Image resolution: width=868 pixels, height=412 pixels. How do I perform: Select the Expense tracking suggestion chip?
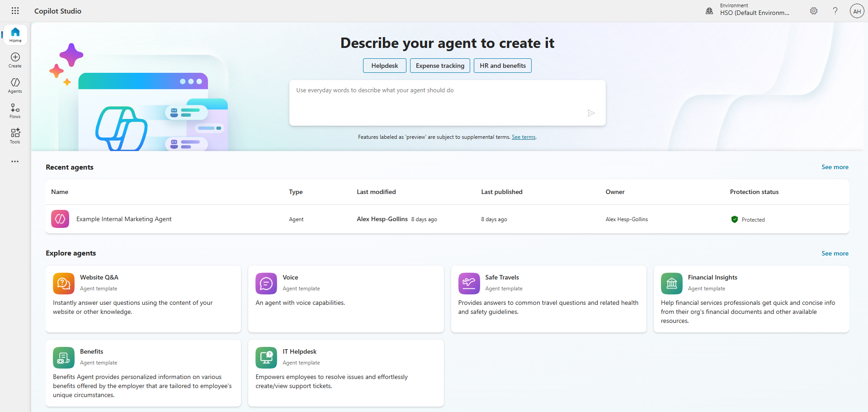point(440,66)
